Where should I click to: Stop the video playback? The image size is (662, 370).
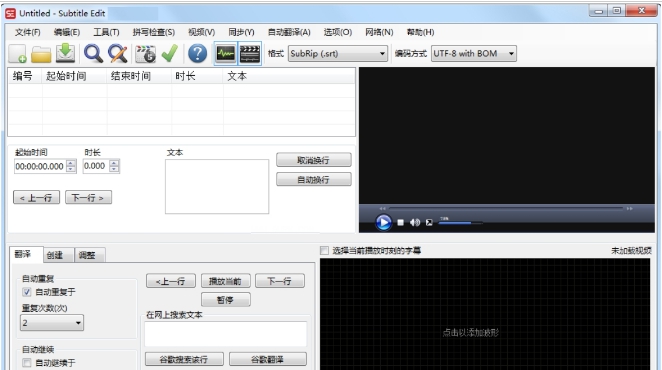[x=400, y=222]
